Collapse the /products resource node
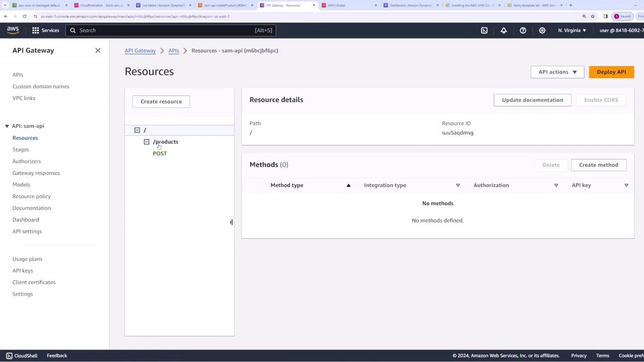The width and height of the screenshot is (644, 362). pos(146,142)
